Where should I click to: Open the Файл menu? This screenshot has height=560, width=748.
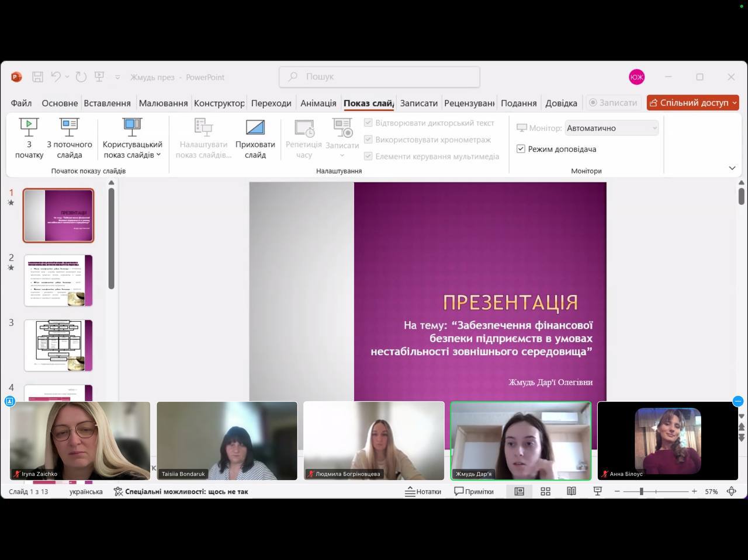[x=21, y=103]
